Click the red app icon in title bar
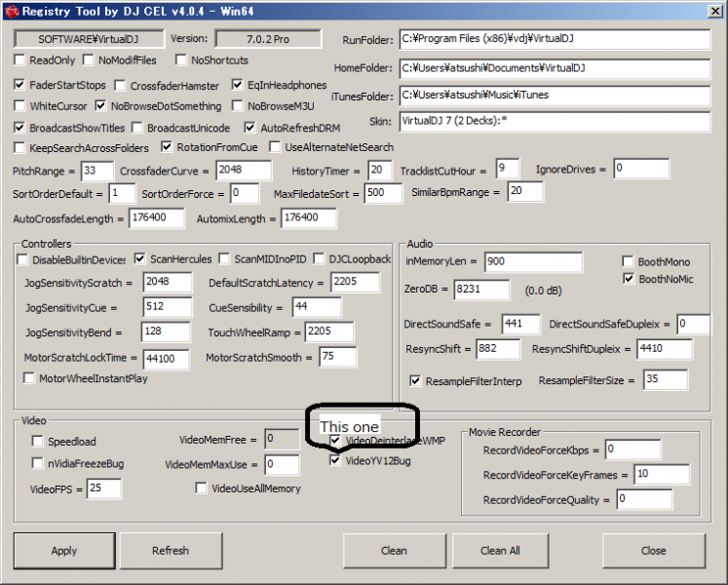 [x=12, y=11]
